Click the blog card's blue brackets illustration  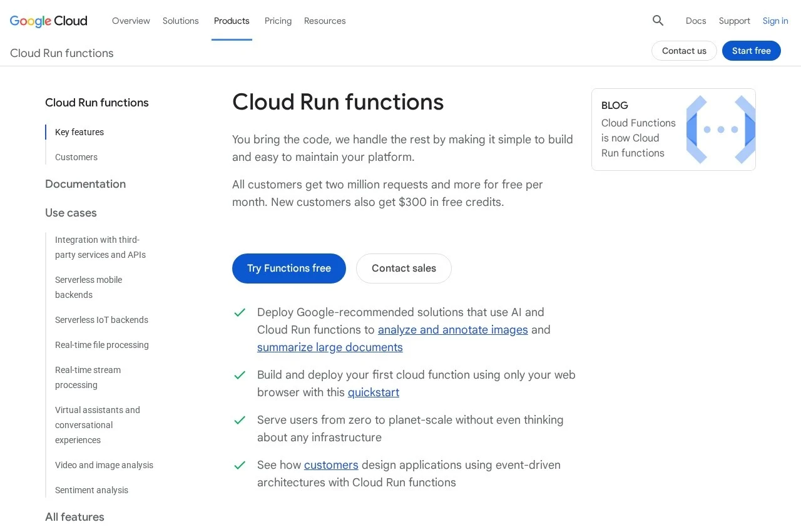click(721, 130)
